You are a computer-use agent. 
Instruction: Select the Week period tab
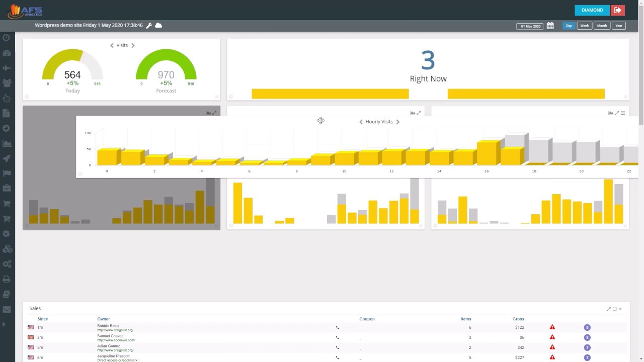pyautogui.click(x=584, y=26)
